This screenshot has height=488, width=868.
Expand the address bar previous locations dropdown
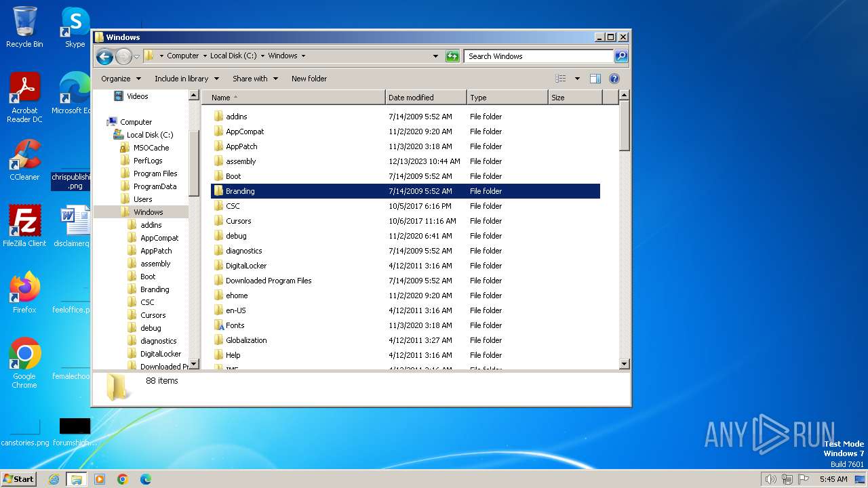435,56
